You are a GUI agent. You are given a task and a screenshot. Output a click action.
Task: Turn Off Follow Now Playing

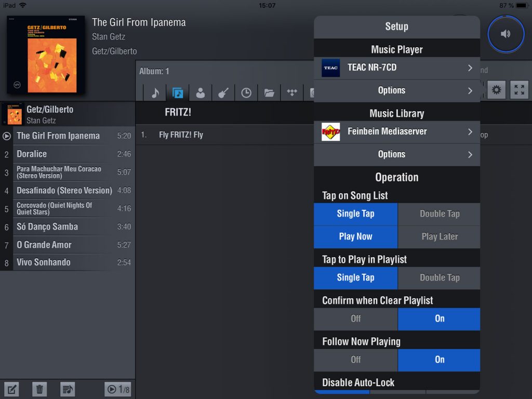coord(355,360)
